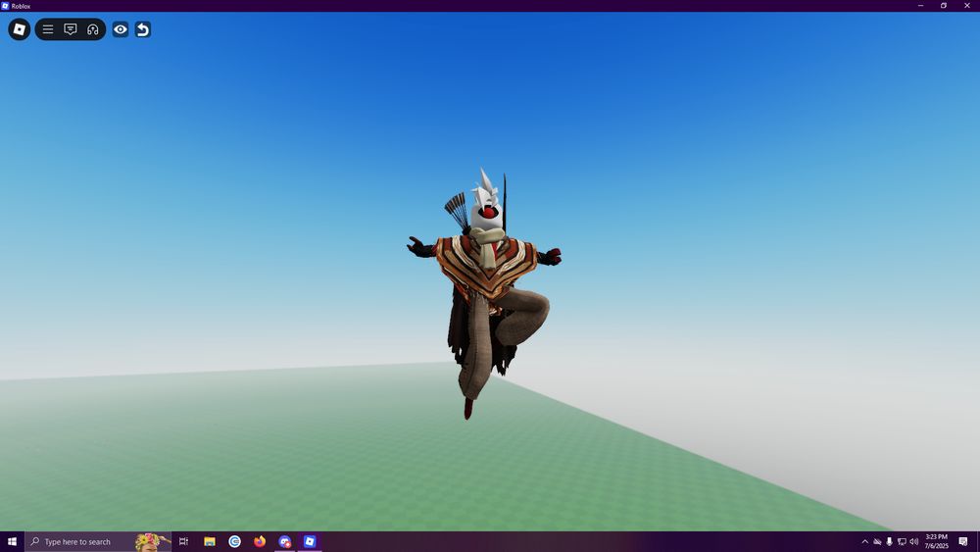Open Discord from the taskbar
980x552 pixels.
tap(285, 541)
